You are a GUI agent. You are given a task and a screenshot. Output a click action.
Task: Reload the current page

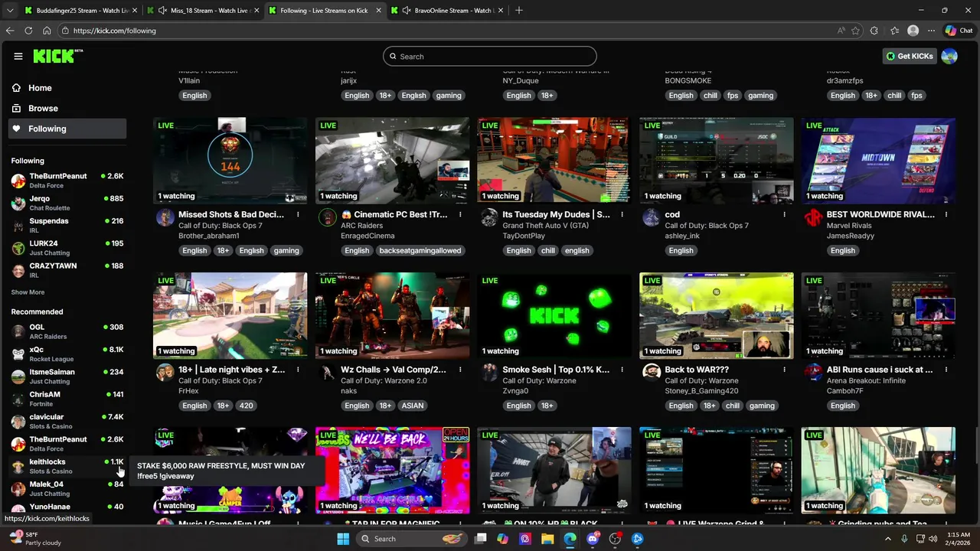pyautogui.click(x=28, y=31)
